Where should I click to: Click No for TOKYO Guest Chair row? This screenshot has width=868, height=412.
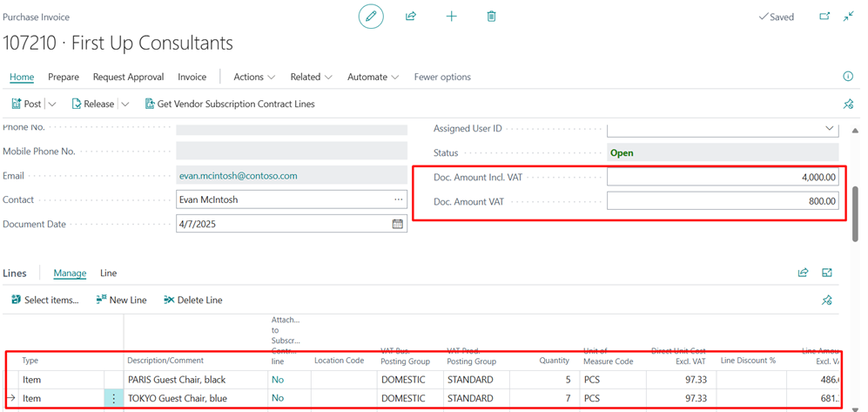point(278,398)
